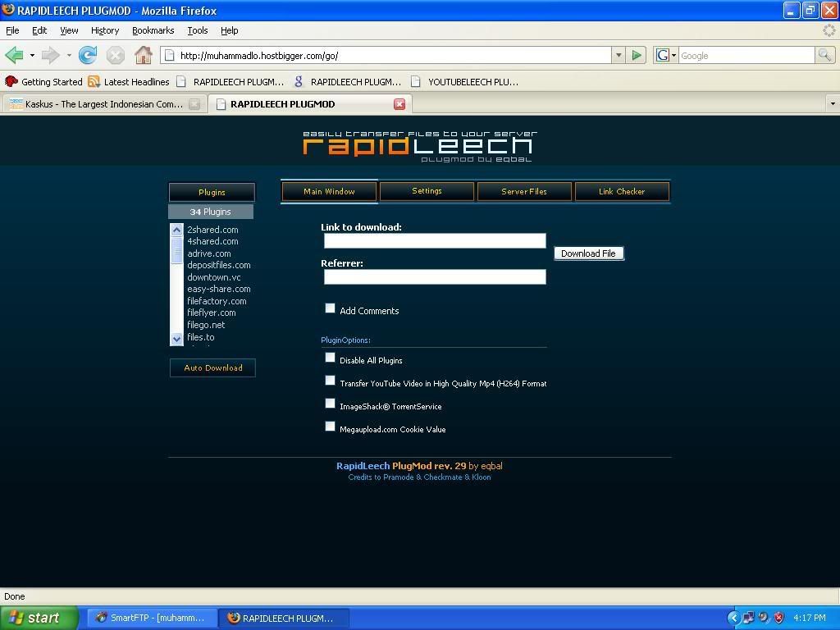Open the Back button history dropdown
Screen dimensions: 840x630
pyautogui.click(x=32, y=55)
